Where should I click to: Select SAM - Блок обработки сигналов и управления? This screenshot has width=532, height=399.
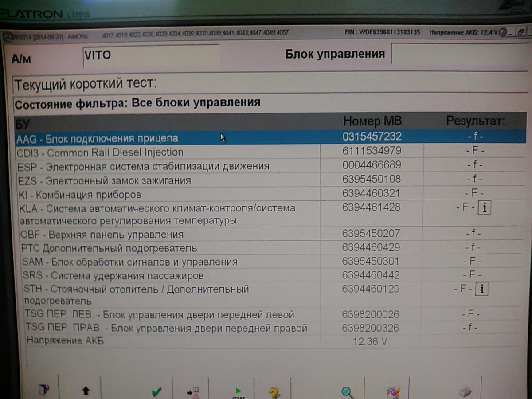(x=130, y=262)
